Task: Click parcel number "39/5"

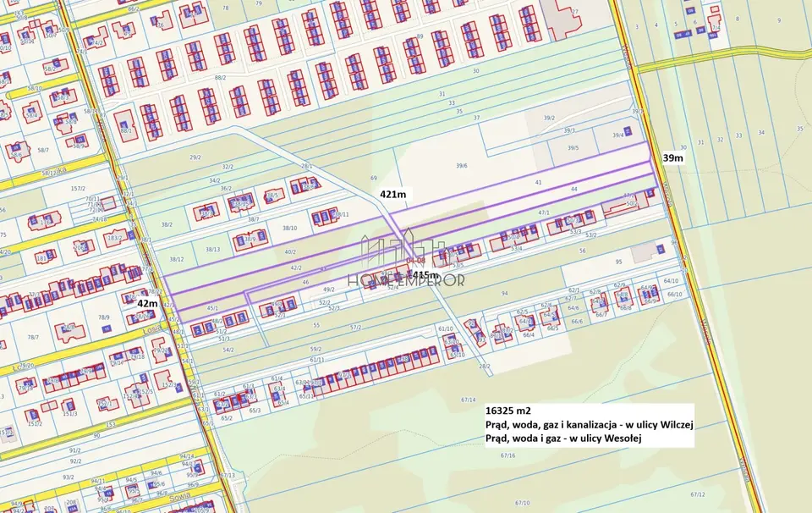Action: tap(573, 147)
